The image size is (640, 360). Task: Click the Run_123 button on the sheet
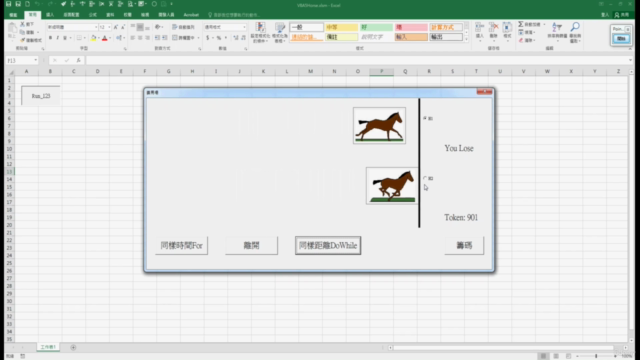[41, 96]
